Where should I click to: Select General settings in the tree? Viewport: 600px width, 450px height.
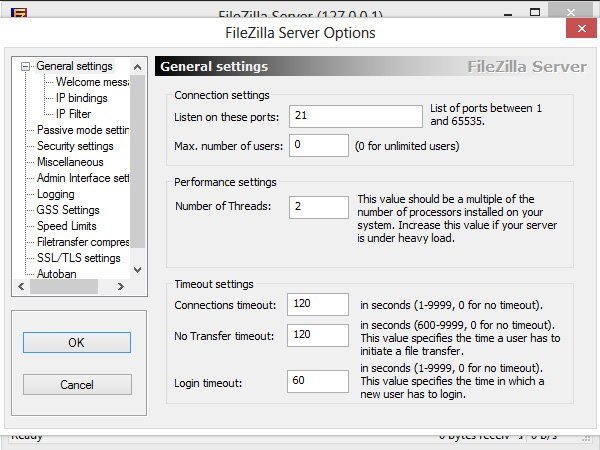pyautogui.click(x=75, y=66)
